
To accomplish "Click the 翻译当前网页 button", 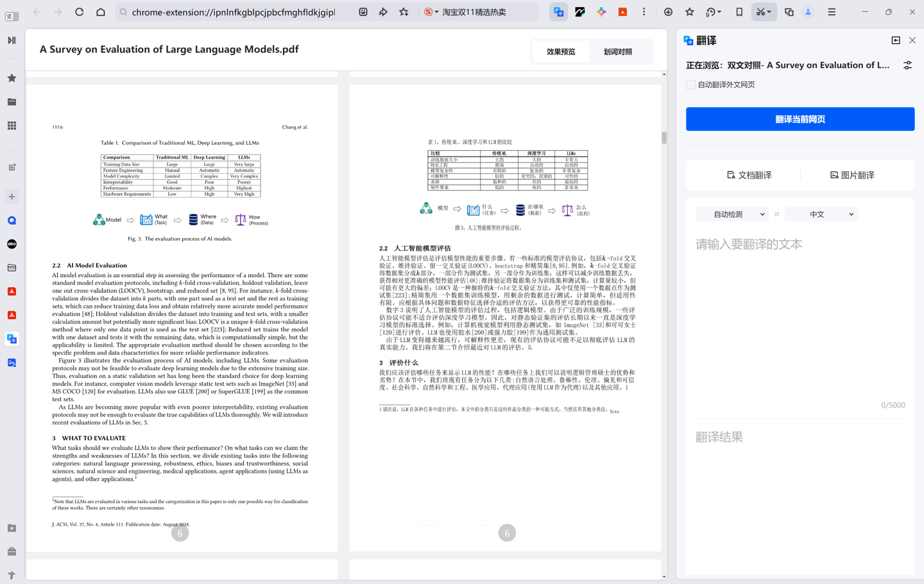I will [800, 119].
